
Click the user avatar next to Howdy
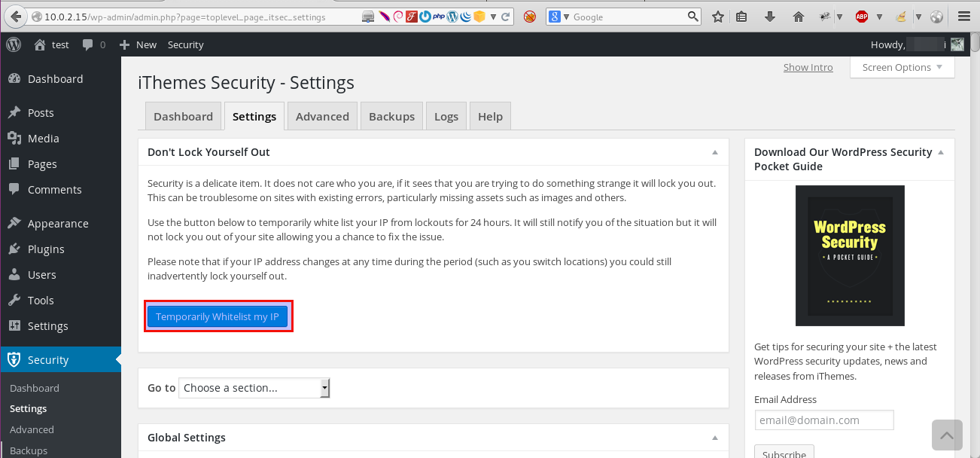(957, 45)
